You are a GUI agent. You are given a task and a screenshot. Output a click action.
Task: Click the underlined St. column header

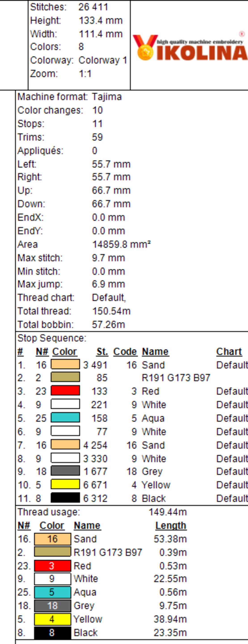[x=102, y=352]
